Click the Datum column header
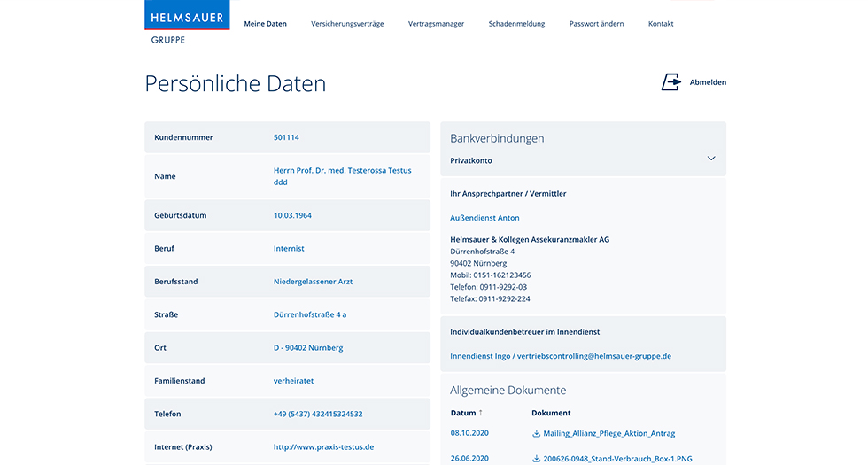Image resolution: width=868 pixels, height=465 pixels. [x=462, y=413]
